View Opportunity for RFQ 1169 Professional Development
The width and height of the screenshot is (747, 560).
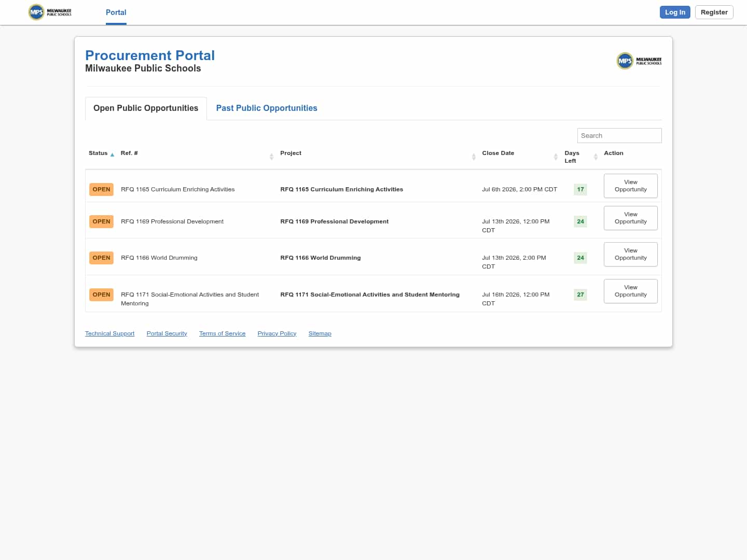coord(631,218)
